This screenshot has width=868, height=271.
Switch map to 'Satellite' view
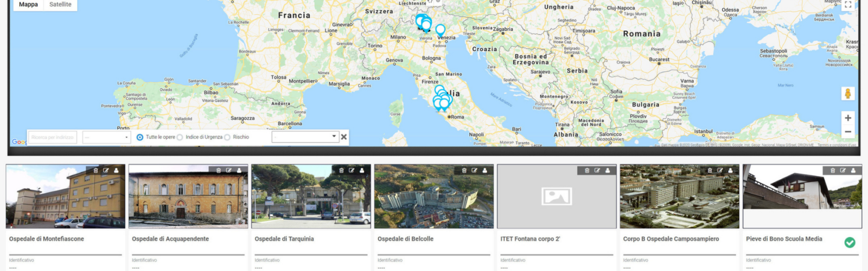tap(60, 5)
